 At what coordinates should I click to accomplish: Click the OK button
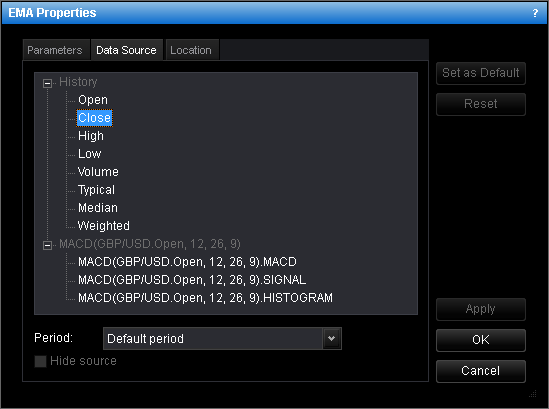click(x=480, y=340)
